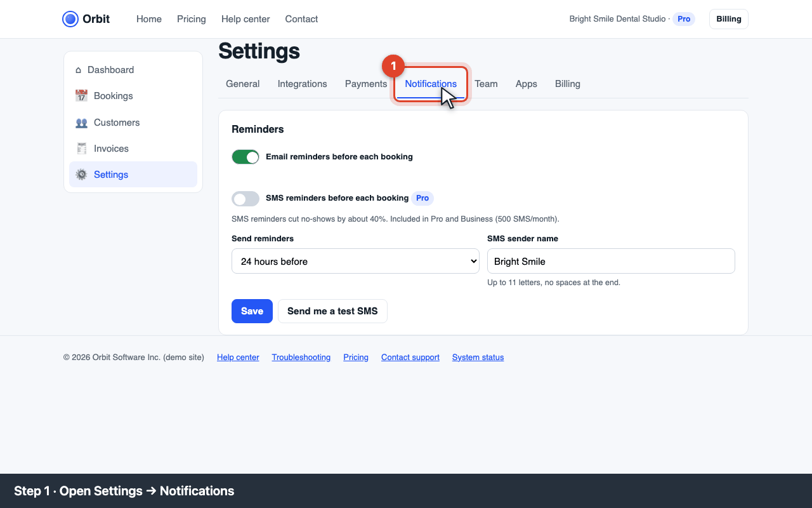Open the Team tab

[486, 84]
